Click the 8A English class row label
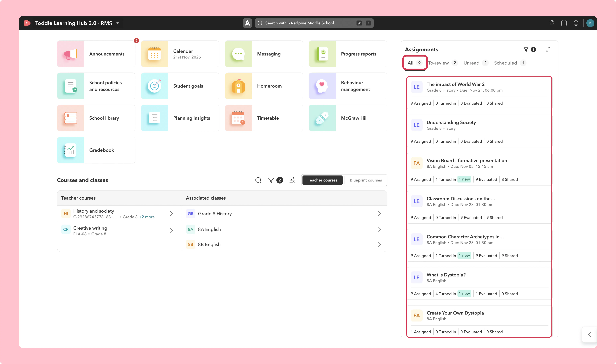The image size is (616, 364). [209, 229]
